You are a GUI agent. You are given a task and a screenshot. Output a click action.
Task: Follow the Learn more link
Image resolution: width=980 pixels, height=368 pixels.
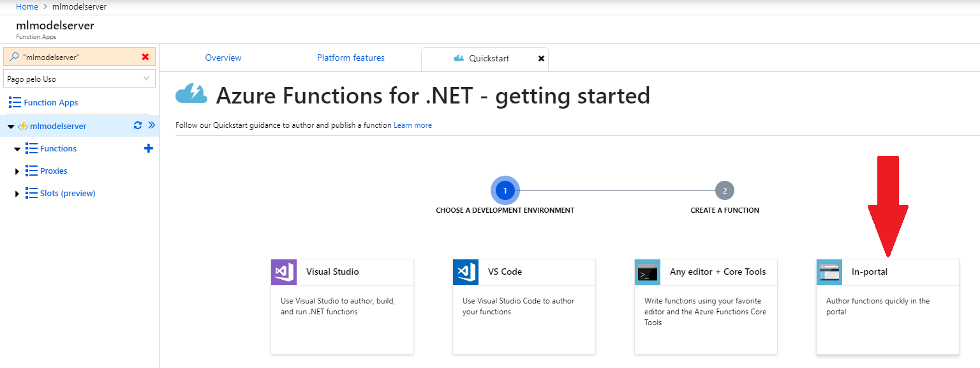point(413,125)
